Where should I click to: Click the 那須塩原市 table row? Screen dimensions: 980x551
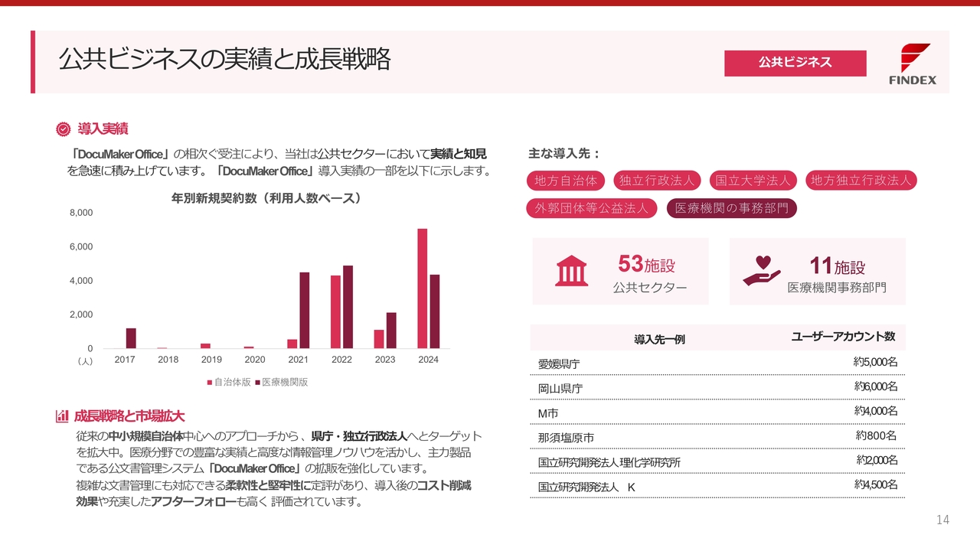coord(717,437)
